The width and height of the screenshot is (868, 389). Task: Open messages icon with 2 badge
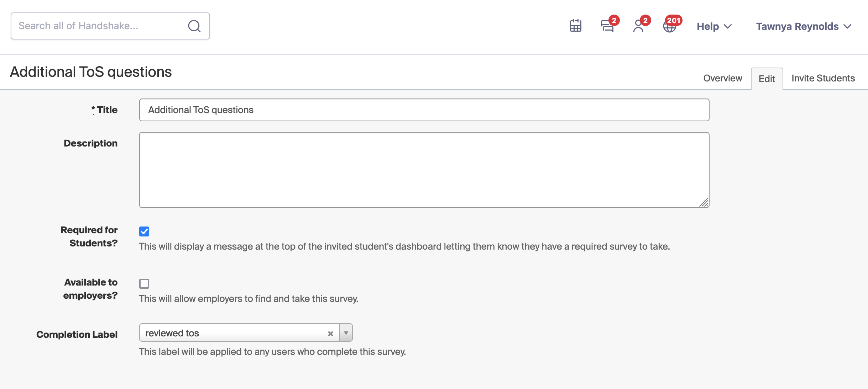(x=608, y=26)
